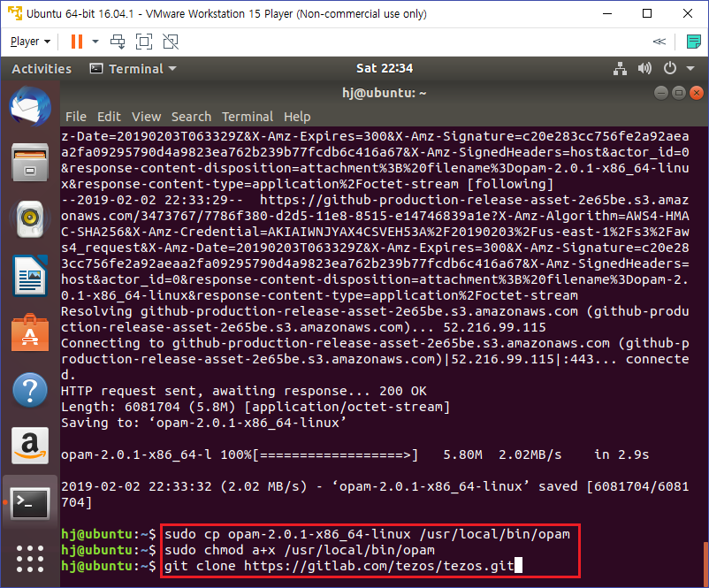Open the terminal Search menu

(x=191, y=117)
